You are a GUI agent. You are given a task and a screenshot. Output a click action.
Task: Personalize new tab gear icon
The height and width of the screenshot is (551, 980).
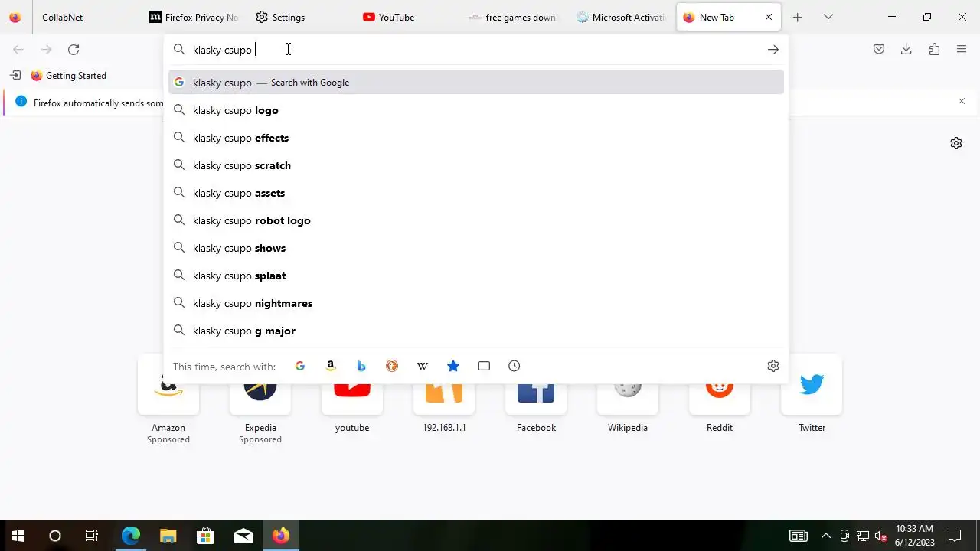956,143
